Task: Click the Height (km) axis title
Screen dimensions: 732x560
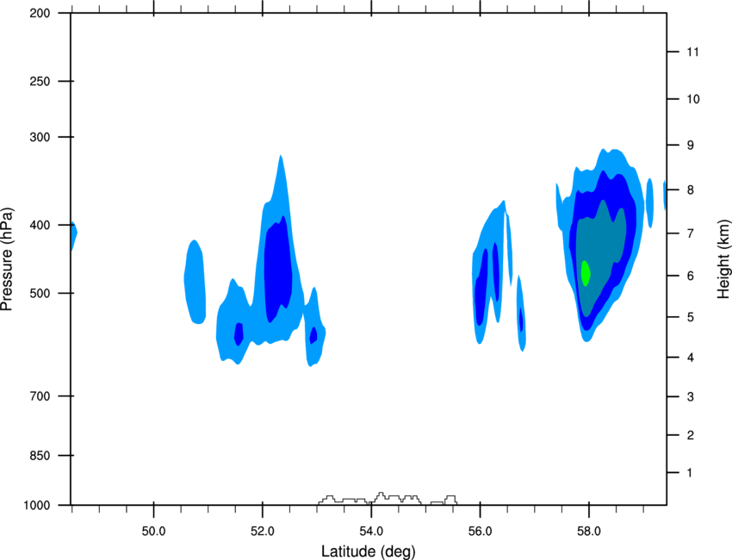Action: (723, 258)
